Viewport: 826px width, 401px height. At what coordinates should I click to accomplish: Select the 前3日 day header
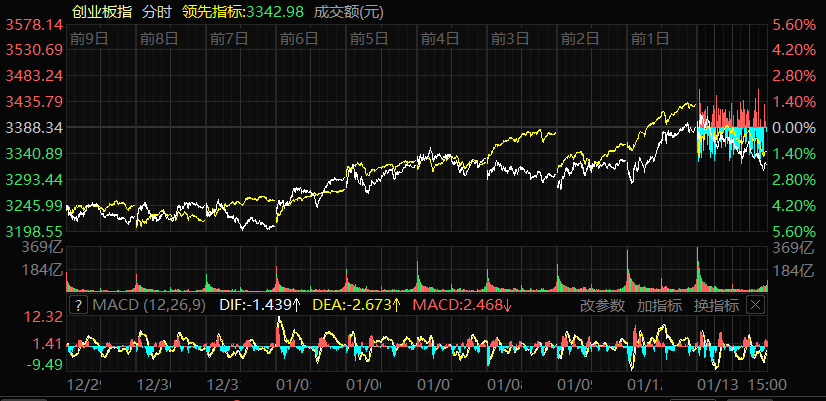point(510,39)
